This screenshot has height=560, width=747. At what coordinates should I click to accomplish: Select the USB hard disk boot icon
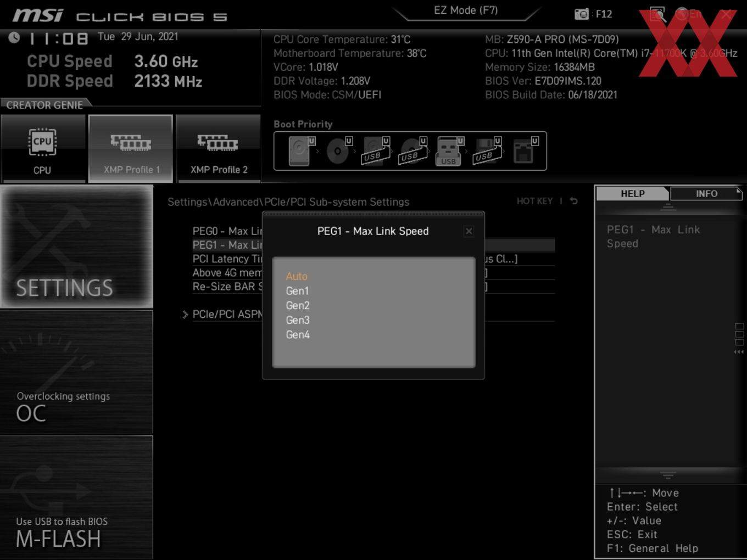(375, 151)
